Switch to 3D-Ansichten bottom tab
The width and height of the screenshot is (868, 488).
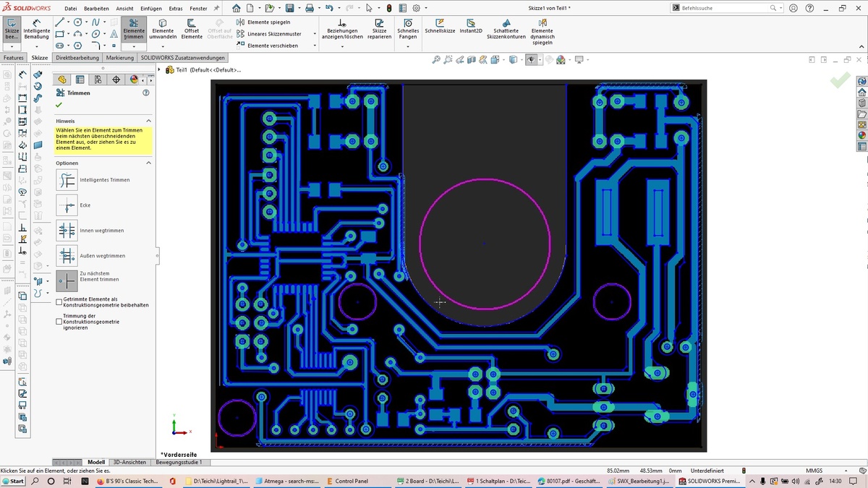[x=129, y=462]
